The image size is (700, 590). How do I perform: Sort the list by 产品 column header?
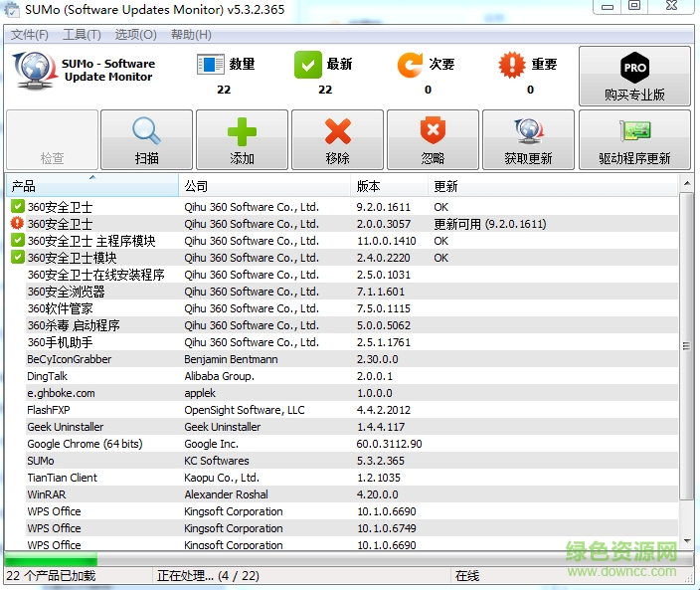pos(91,186)
